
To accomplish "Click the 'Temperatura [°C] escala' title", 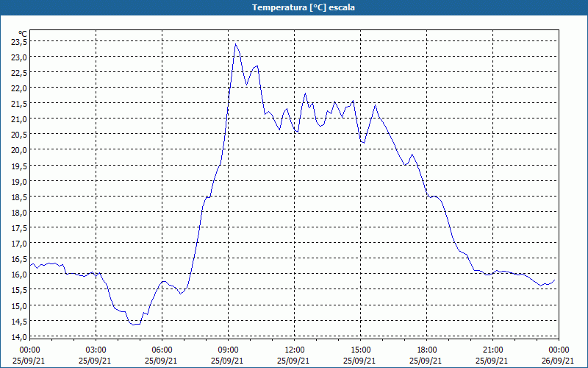I will pos(304,7).
